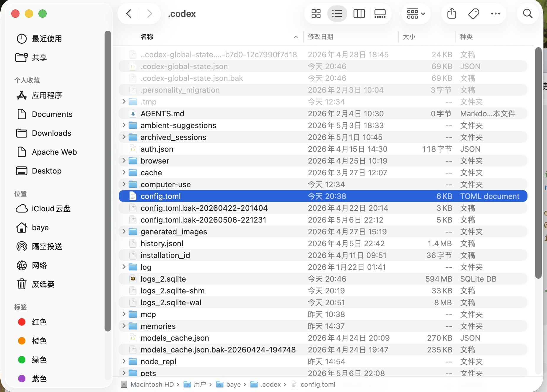Open 最近使用 in the sidebar
This screenshot has height=392, width=547.
click(x=39, y=39)
